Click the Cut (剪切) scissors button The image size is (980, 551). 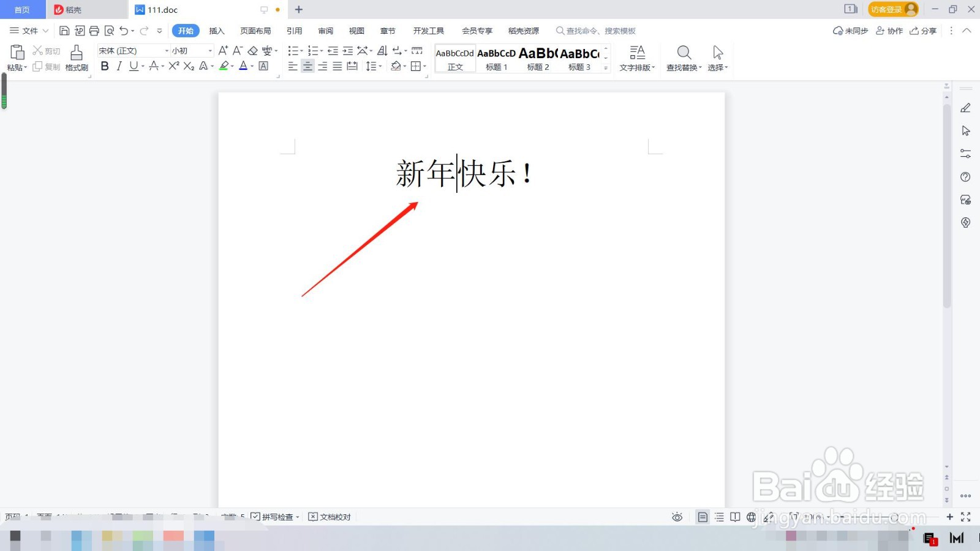47,51
